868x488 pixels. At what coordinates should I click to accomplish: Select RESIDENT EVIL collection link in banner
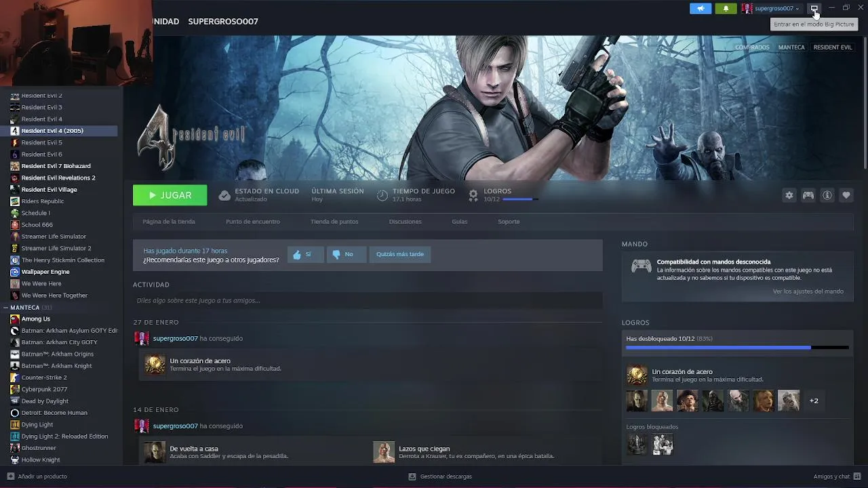coord(833,47)
